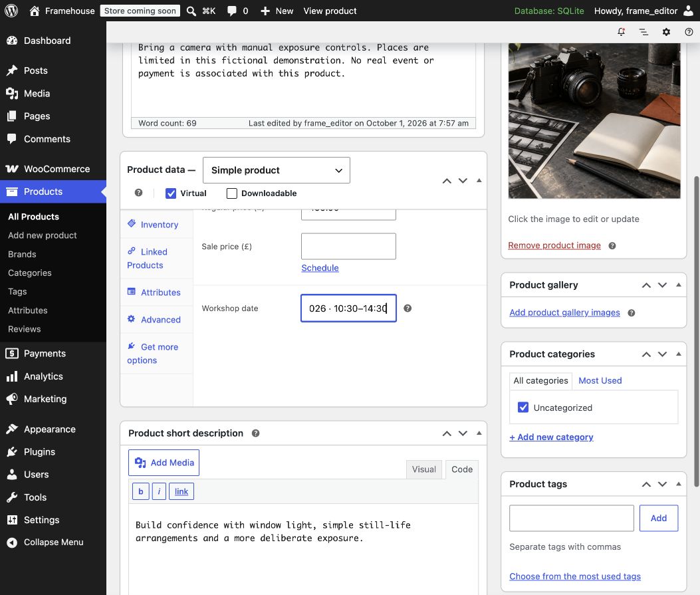700x595 pixels.
Task: Open Simple product type dropdown
Action: pos(277,170)
